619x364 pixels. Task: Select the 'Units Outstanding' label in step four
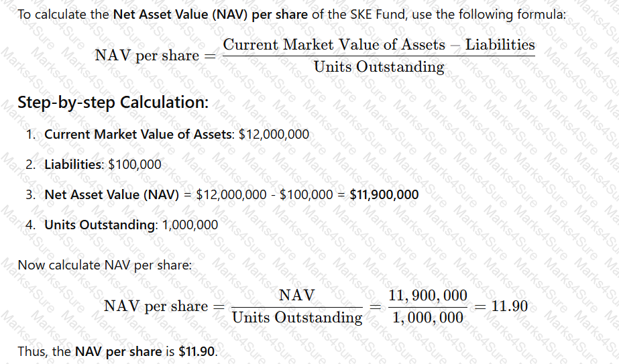[100, 225]
